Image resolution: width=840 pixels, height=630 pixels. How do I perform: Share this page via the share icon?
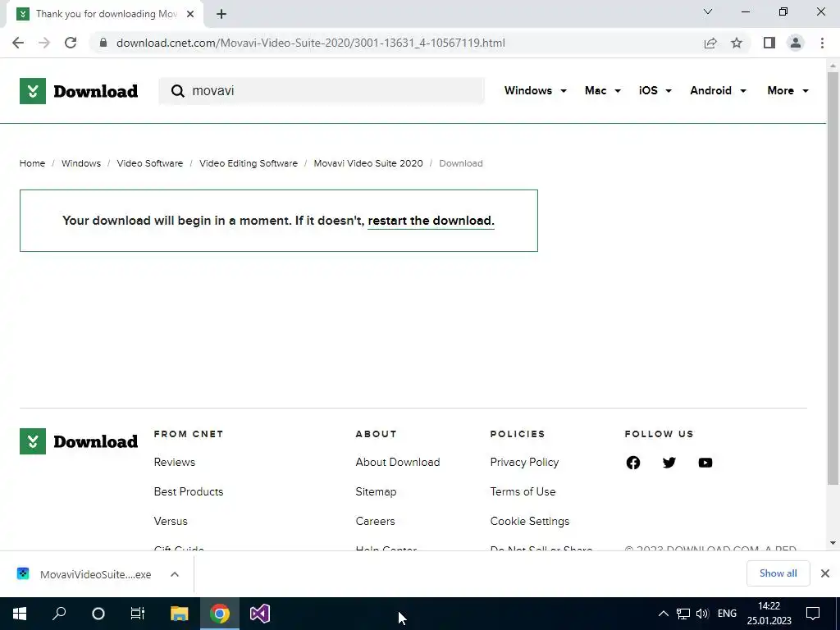pos(710,43)
